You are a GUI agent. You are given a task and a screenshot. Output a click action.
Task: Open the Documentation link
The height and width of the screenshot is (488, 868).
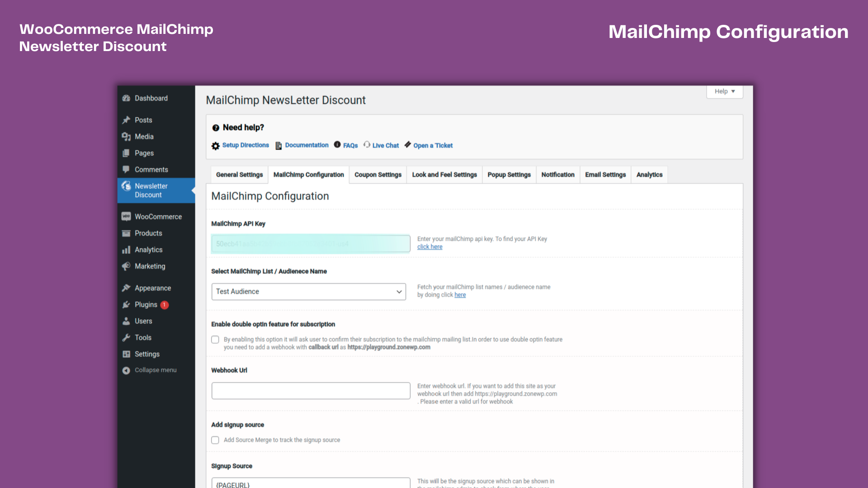307,145
